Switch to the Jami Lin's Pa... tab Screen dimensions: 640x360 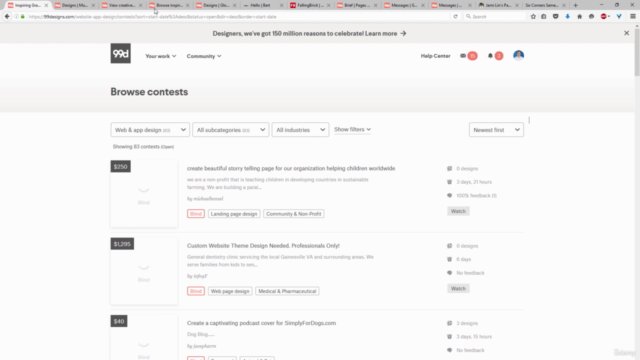coord(497,5)
